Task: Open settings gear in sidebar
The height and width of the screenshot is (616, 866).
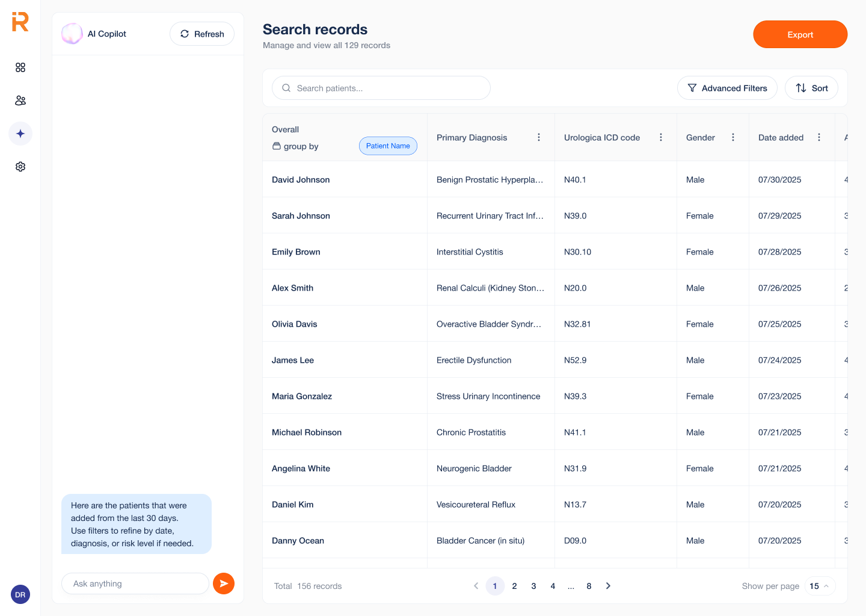Action: click(20, 167)
